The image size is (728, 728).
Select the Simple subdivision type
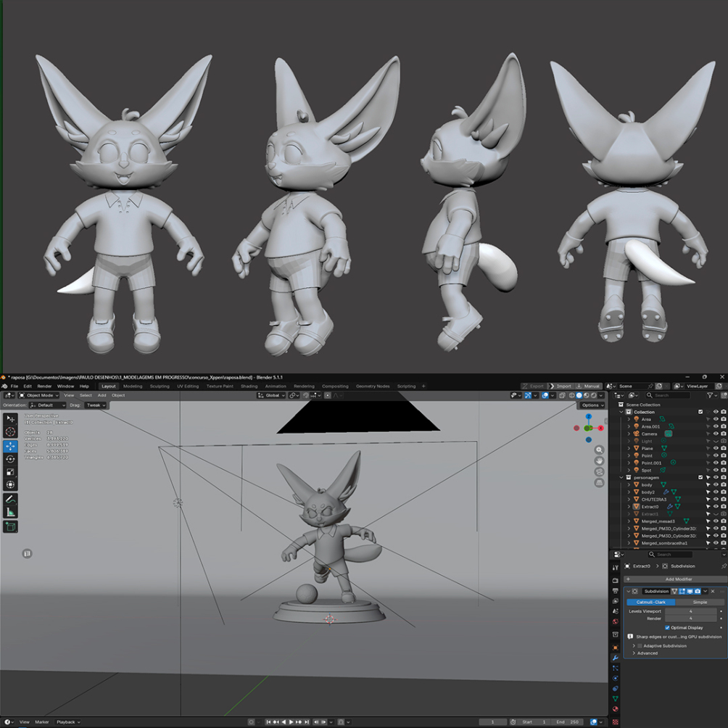700,602
